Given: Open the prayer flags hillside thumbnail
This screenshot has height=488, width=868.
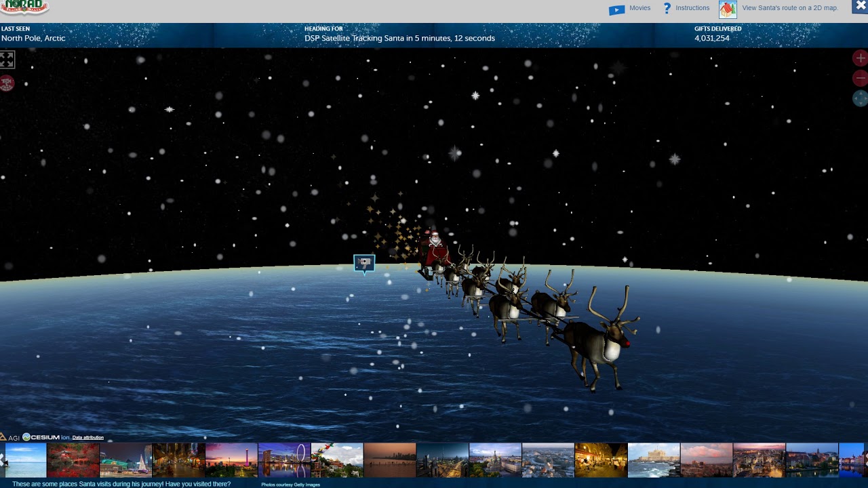Looking at the screenshot, I should pos(338,460).
